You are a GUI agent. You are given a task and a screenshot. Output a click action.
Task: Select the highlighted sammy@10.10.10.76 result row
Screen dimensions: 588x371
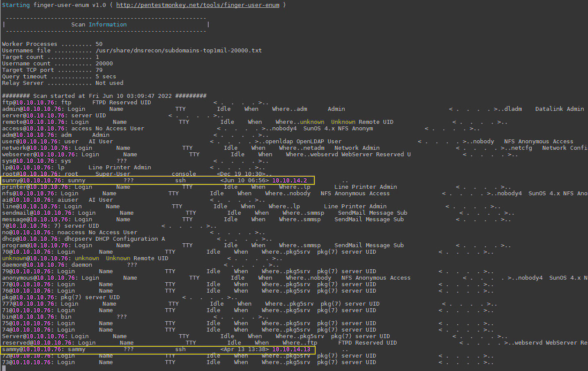tap(158, 349)
